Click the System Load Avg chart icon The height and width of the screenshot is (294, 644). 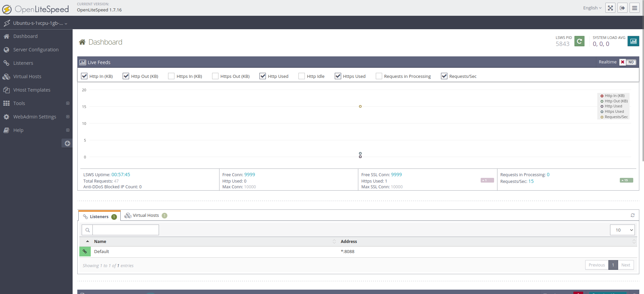pyautogui.click(x=633, y=41)
